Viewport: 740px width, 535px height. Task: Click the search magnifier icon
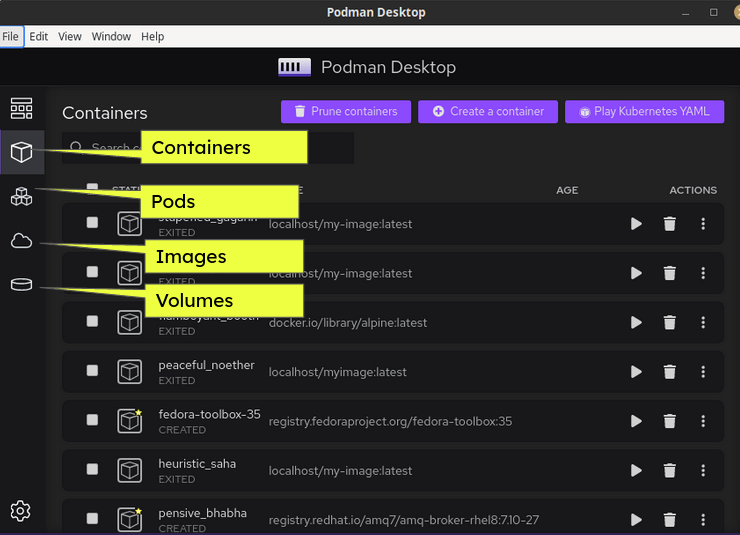[x=76, y=146]
